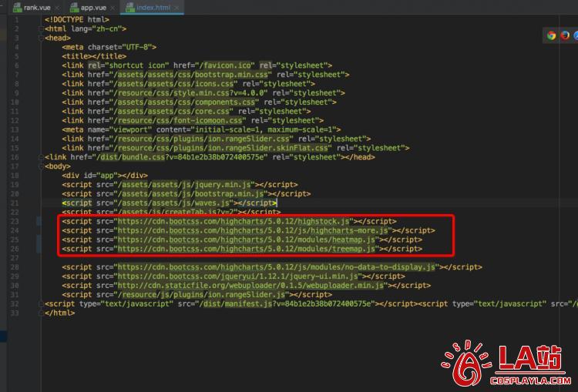Click the ion.rangeSlider.skinFlat.css path
The width and height of the screenshot is (578, 392).
tap(223, 148)
